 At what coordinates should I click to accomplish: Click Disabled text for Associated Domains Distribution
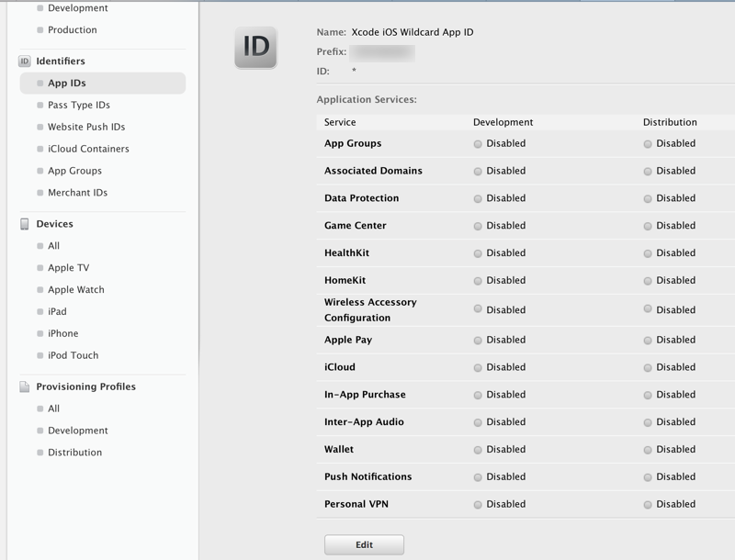(x=675, y=171)
